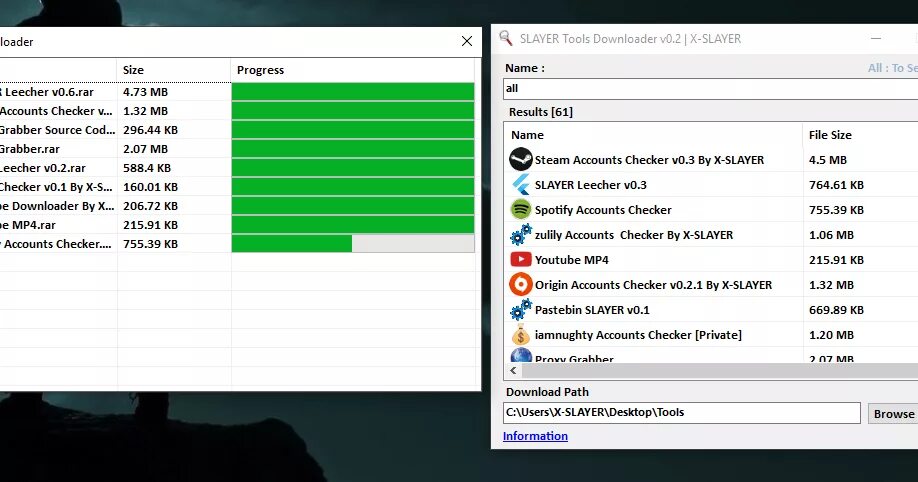Click the magnifier app icon in the SLAYER title bar
Image resolution: width=918 pixels, height=482 pixels.
506,38
